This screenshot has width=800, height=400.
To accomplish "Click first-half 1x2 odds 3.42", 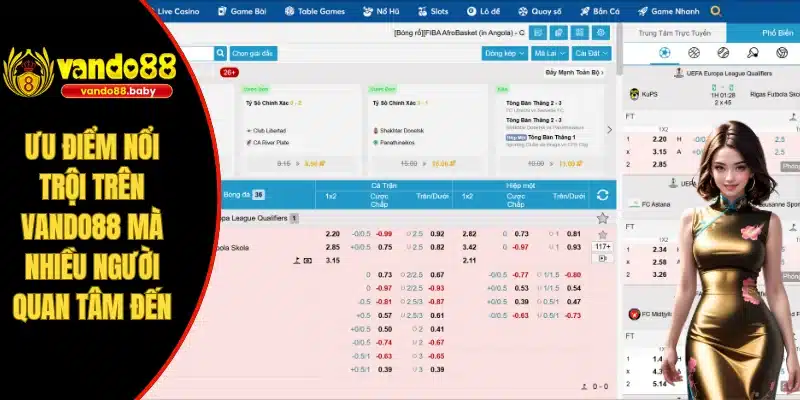I will pos(469,247).
